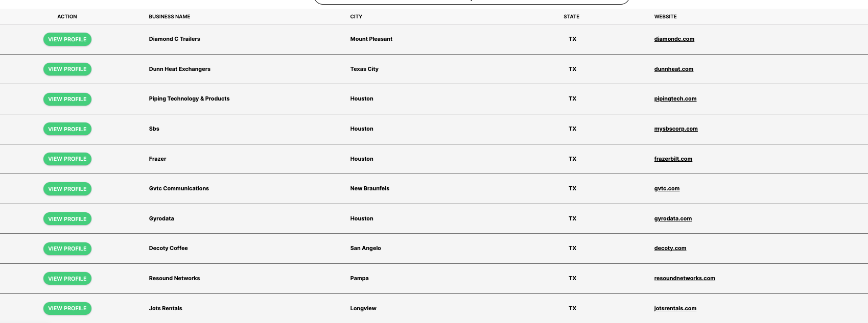Open pipingtech.com website link

675,98
